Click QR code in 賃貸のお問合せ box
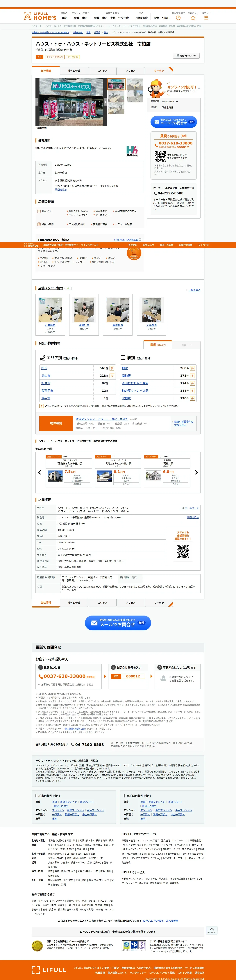Screen dimensions: 236x980 point(160,156)
